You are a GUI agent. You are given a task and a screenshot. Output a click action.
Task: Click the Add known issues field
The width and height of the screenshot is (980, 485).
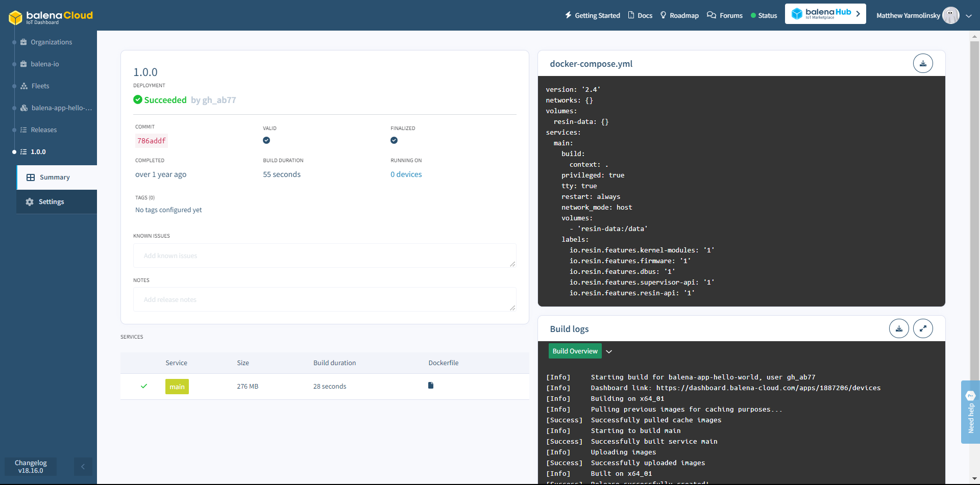click(324, 256)
